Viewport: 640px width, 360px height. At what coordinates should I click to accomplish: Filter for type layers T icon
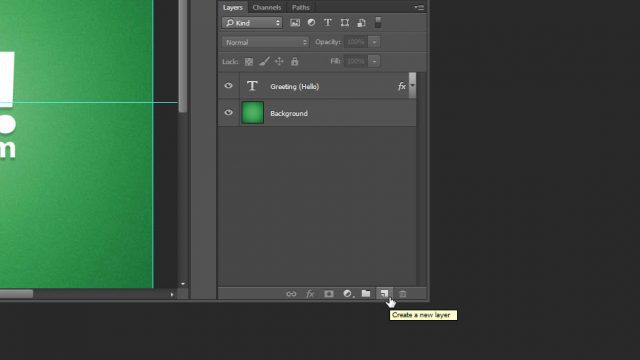[328, 23]
